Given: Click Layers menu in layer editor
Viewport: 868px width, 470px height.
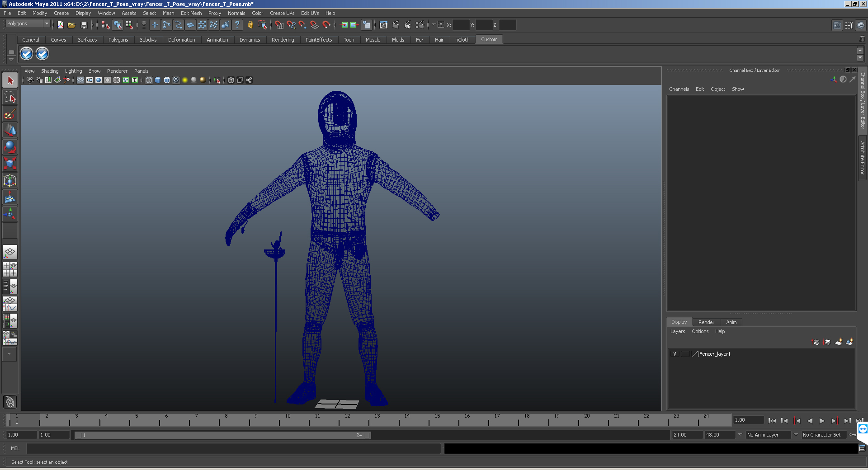Looking at the screenshot, I should pyautogui.click(x=677, y=331).
